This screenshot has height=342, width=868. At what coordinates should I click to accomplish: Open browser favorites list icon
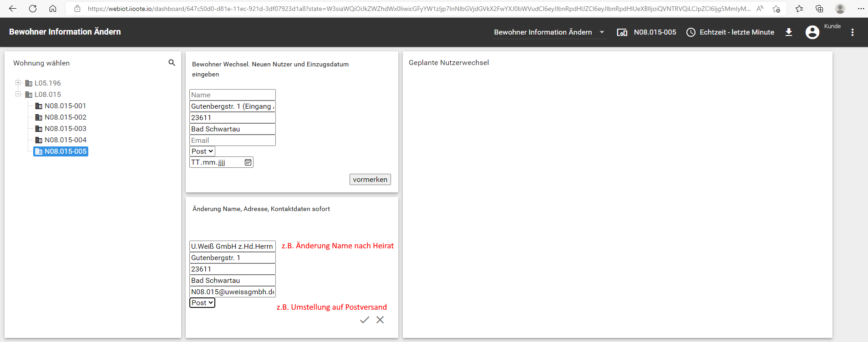(x=799, y=9)
